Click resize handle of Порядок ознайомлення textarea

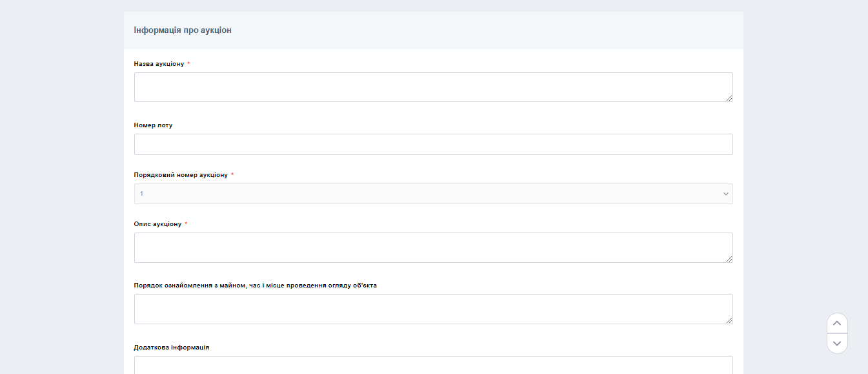pyautogui.click(x=729, y=320)
